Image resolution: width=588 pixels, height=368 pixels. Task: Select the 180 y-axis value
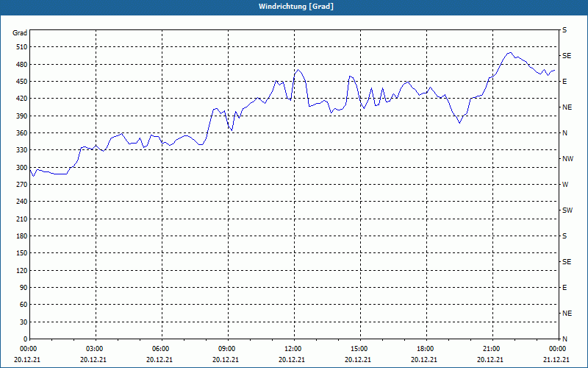point(22,236)
